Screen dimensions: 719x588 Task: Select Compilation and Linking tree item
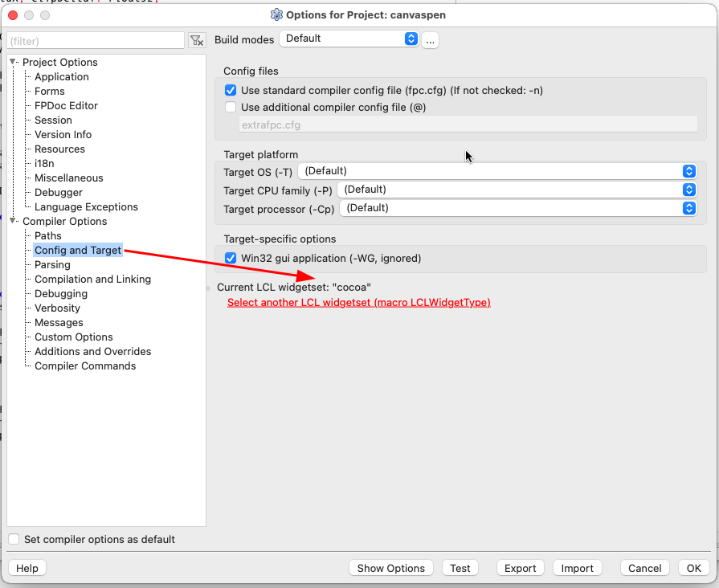pyautogui.click(x=92, y=279)
